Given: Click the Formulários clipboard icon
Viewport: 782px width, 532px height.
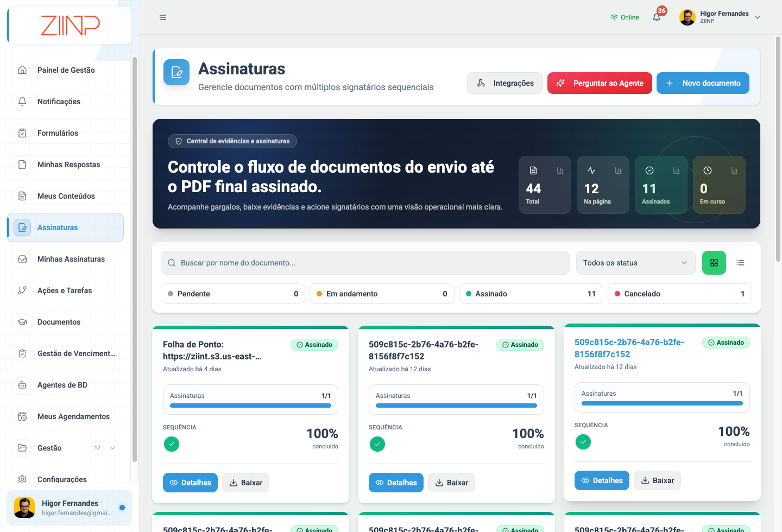Looking at the screenshot, I should point(22,133).
